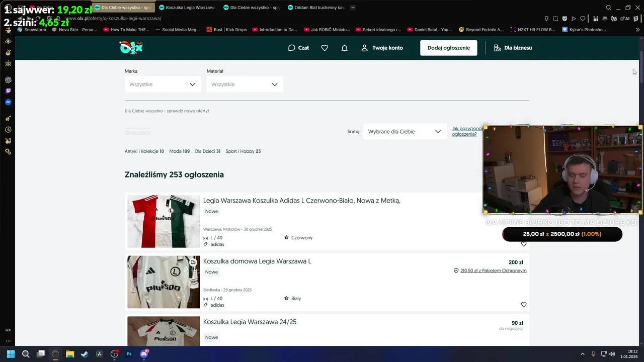The height and width of the screenshot is (362, 644).
Task: Favorite the Koszulka domowa Legia listing heart
Action: [524, 305]
